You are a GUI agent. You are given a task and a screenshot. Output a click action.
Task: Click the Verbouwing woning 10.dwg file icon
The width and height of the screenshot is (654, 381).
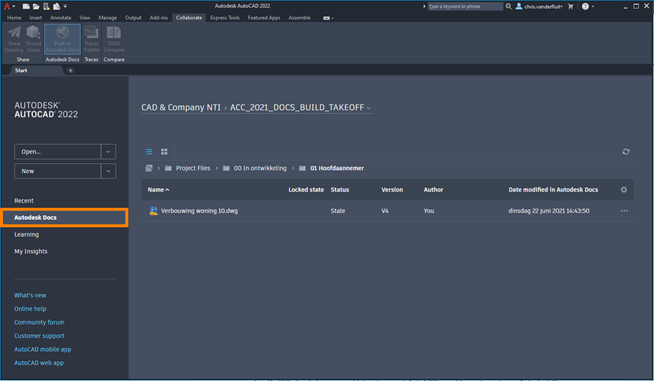[x=153, y=211]
